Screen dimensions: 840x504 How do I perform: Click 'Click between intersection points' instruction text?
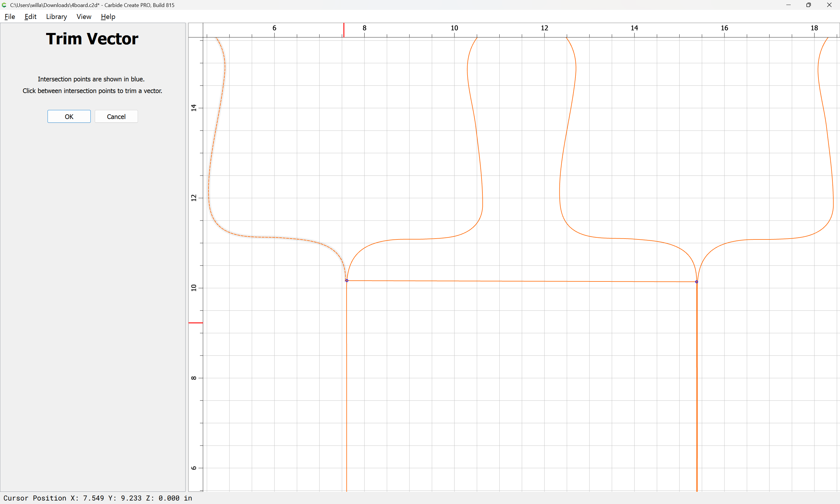click(92, 91)
